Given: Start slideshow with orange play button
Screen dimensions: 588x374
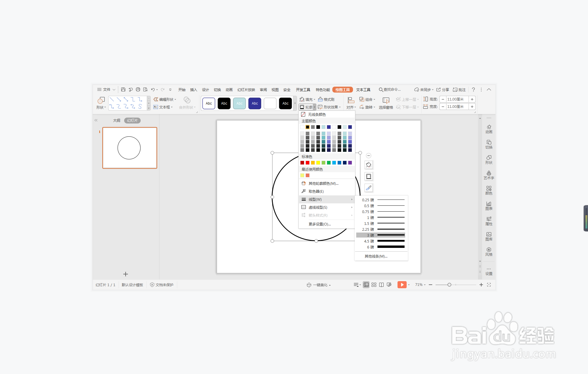Looking at the screenshot, I should tap(402, 285).
